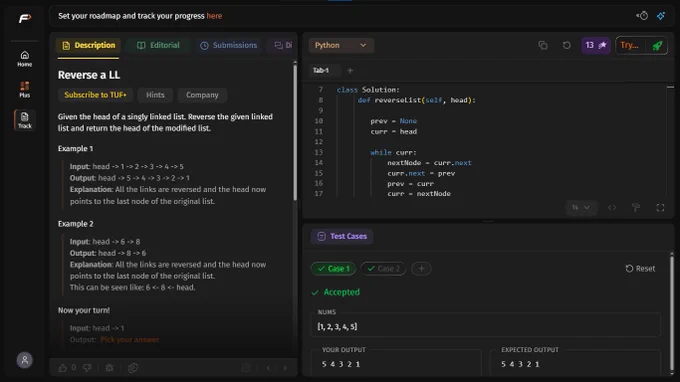Show Hints for the problem
The image size is (680, 382).
pyautogui.click(x=155, y=95)
